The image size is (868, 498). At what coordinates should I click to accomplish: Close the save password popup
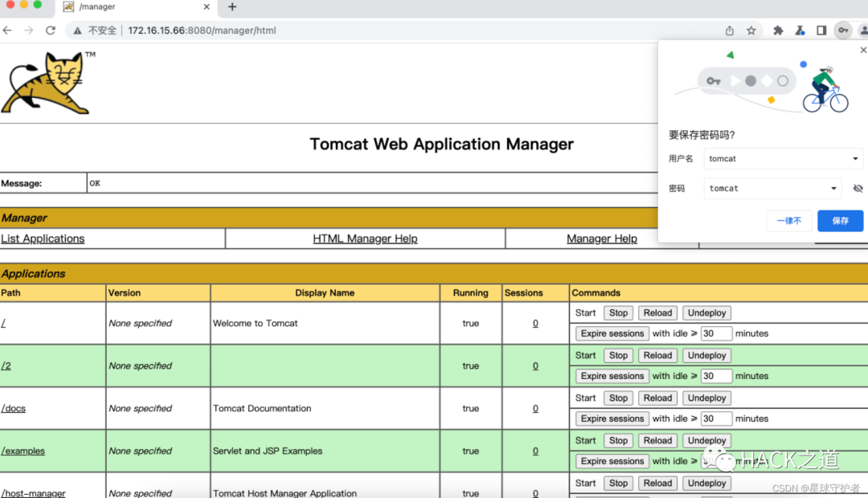click(x=863, y=50)
